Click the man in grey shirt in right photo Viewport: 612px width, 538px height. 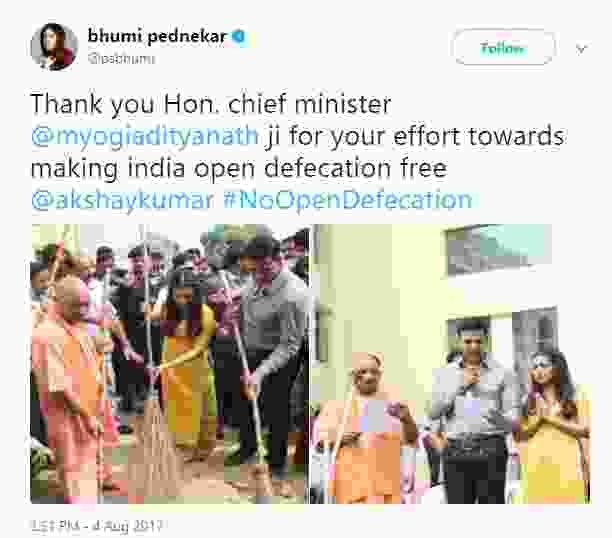point(474,412)
